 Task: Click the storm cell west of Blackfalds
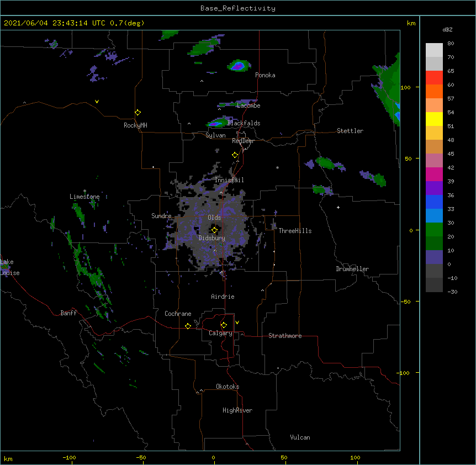click(x=218, y=123)
